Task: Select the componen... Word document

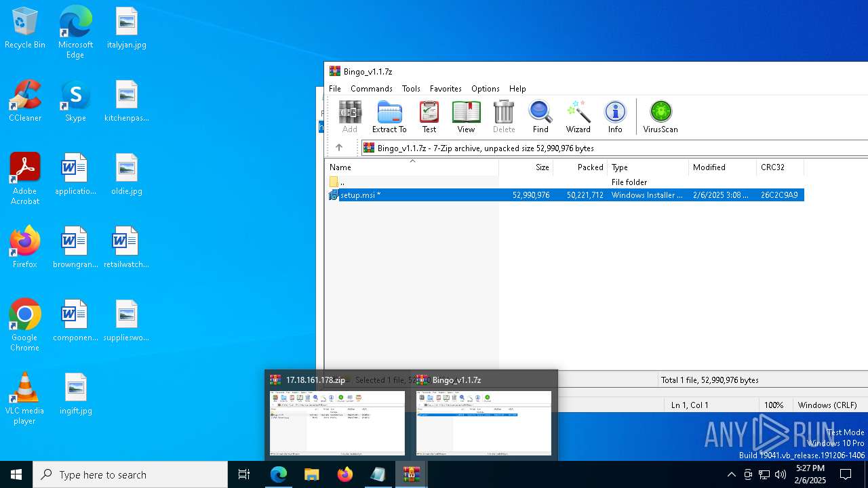Action: pyautogui.click(x=75, y=321)
